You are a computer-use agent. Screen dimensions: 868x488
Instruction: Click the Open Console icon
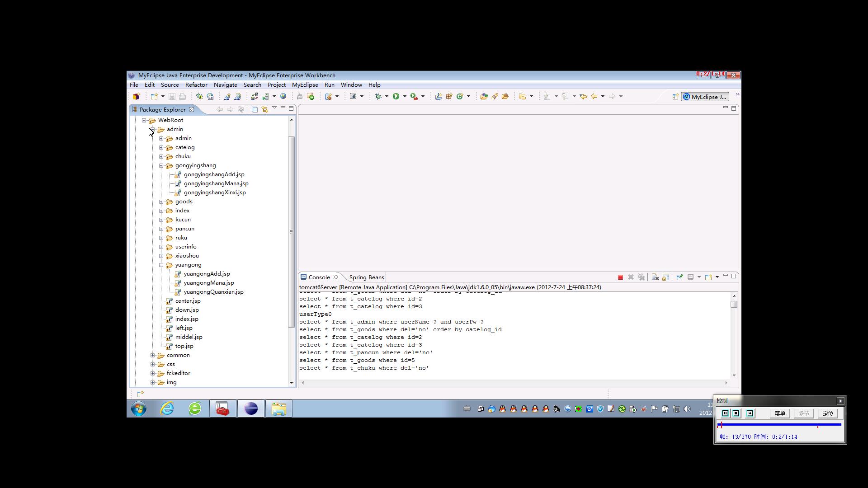point(708,277)
